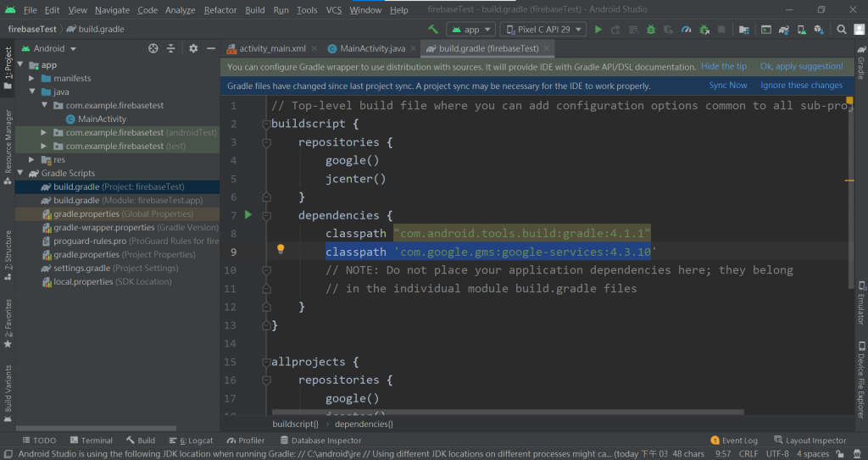Open the Terminal tool window
The width and height of the screenshot is (868, 460).
pos(92,441)
